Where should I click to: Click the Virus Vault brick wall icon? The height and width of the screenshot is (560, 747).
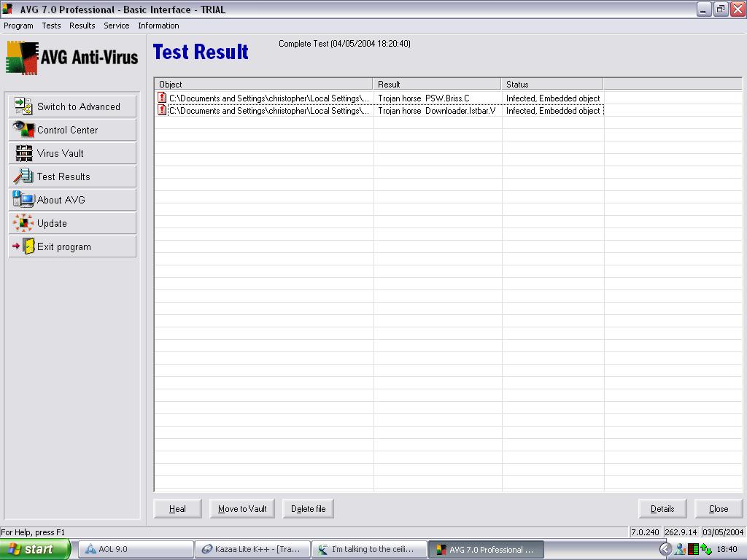pyautogui.click(x=24, y=153)
